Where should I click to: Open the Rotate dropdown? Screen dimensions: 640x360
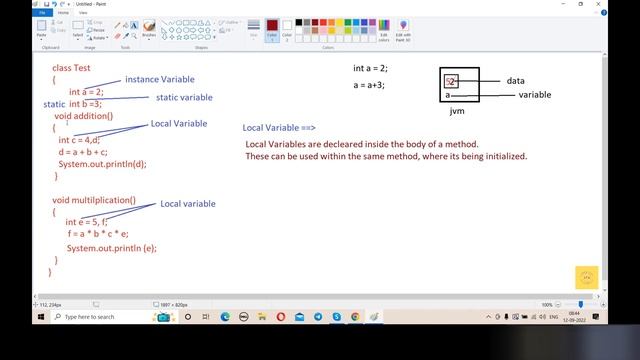tap(98, 38)
